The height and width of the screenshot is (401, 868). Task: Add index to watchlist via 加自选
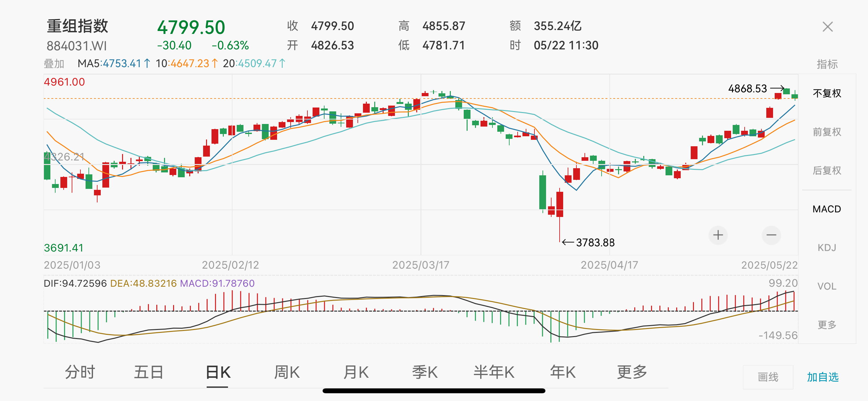[822, 377]
